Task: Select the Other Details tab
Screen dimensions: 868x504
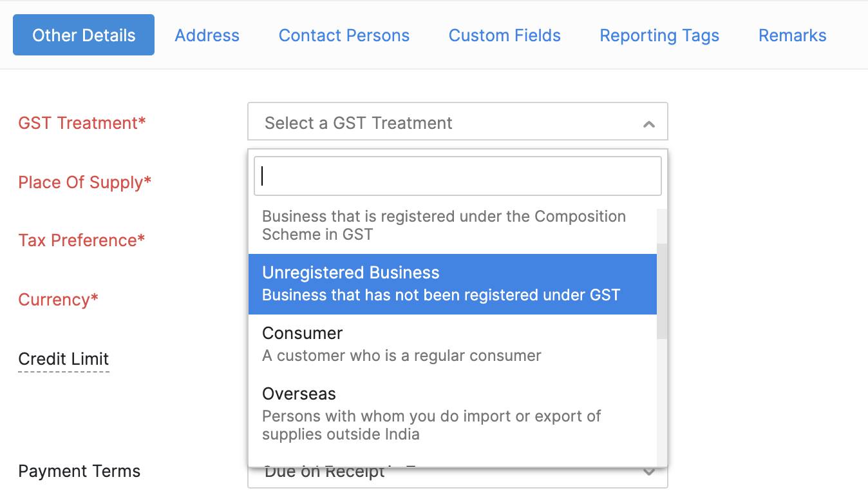Action: pos(83,34)
